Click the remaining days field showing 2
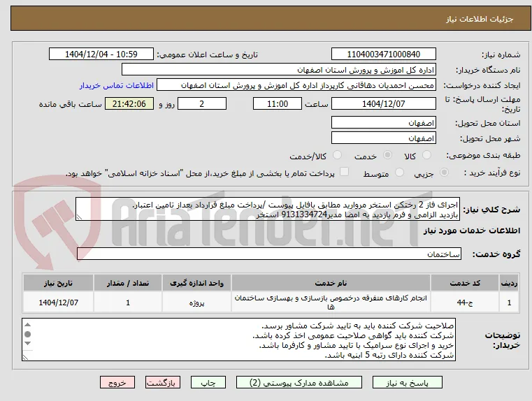532x401 pixels. pos(202,103)
